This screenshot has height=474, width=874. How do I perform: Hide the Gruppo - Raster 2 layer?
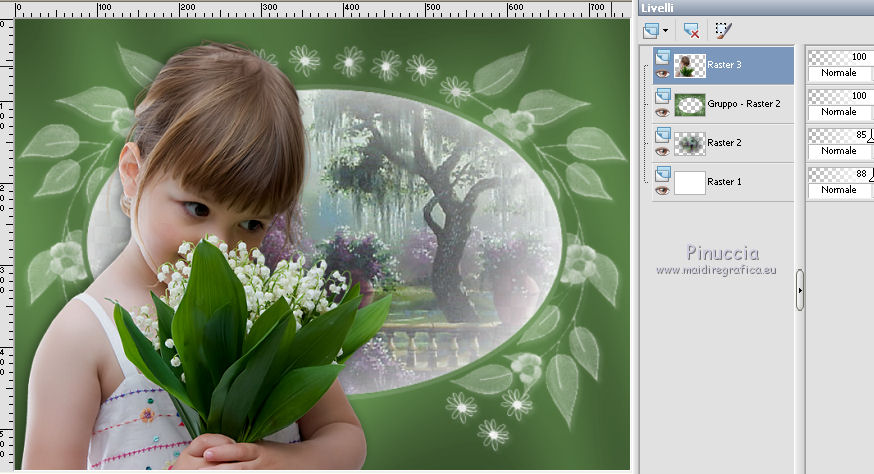(x=662, y=113)
